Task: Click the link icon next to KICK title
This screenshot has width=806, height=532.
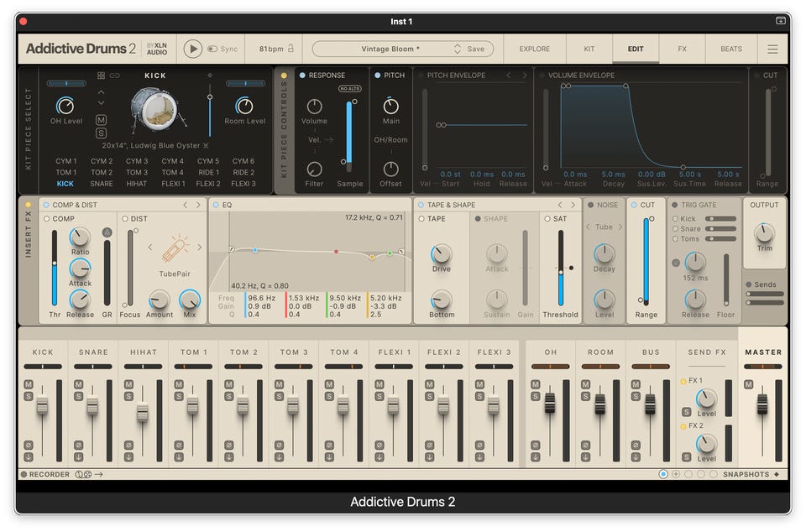Action: (x=115, y=76)
